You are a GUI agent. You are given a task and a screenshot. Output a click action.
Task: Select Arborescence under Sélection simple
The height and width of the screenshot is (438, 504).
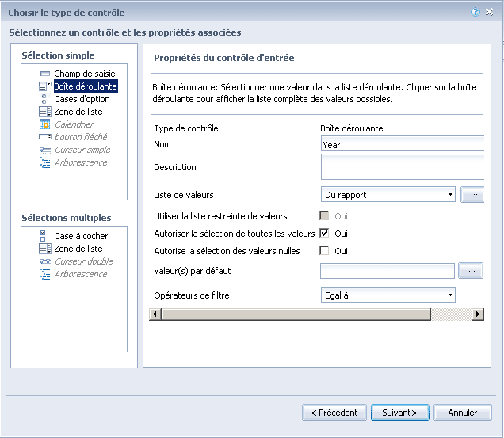(x=81, y=162)
